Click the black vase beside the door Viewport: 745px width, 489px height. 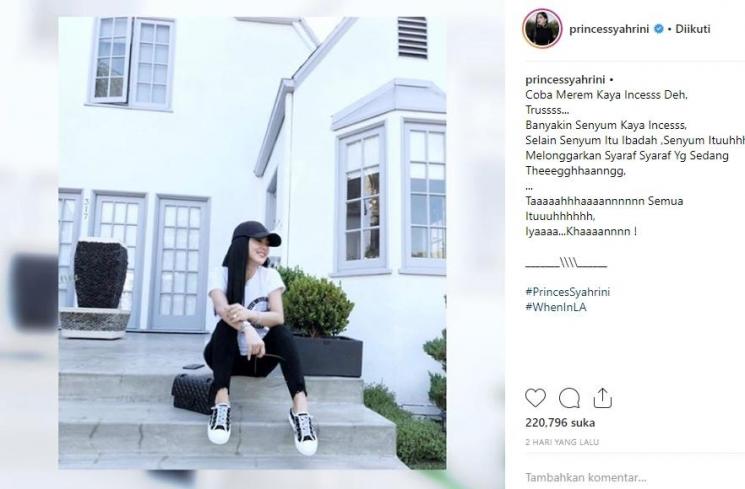[x=101, y=274]
